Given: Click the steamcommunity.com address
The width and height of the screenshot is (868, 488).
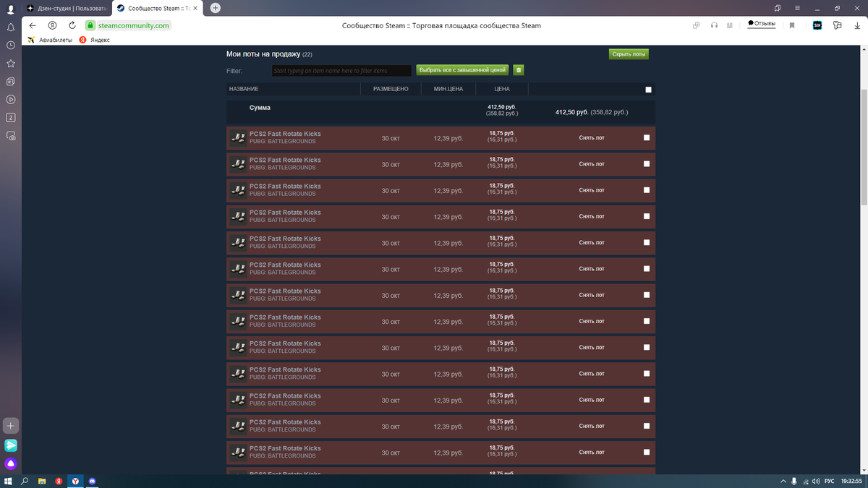Looking at the screenshot, I should coord(133,25).
